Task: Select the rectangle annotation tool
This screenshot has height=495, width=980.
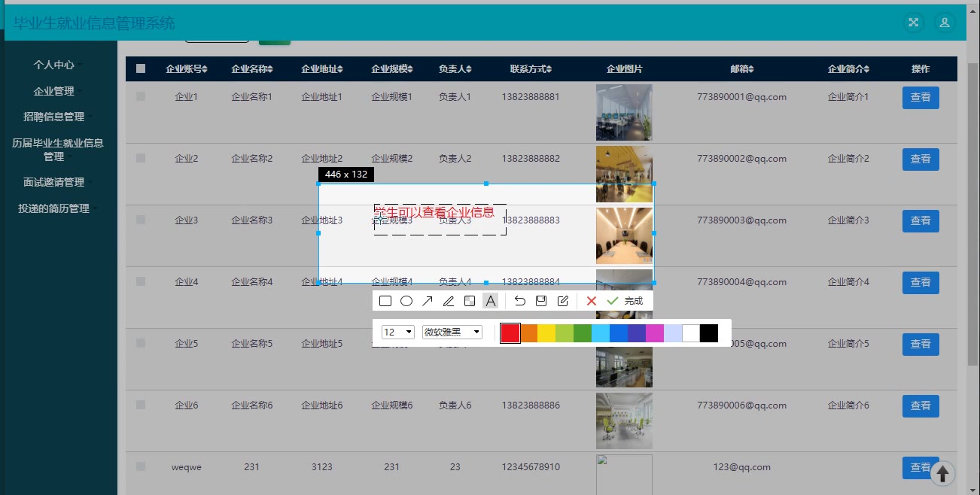Action: (x=385, y=301)
